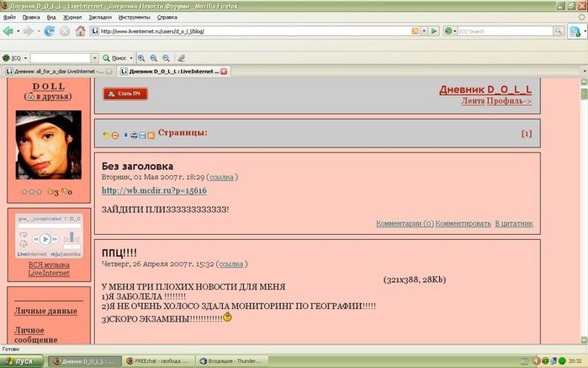
Task: Click the В цитатник link
Action: pyautogui.click(x=514, y=223)
